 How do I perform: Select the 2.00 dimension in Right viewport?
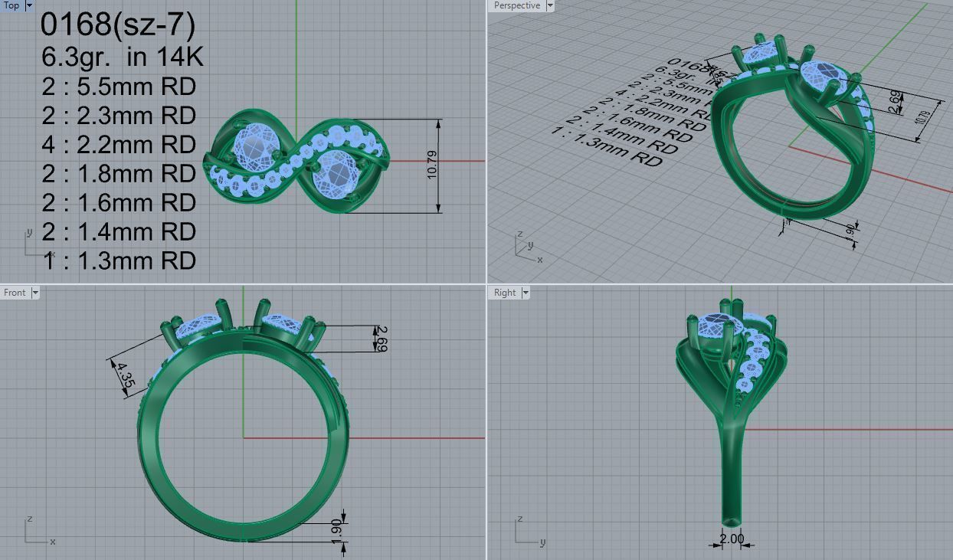(732, 539)
